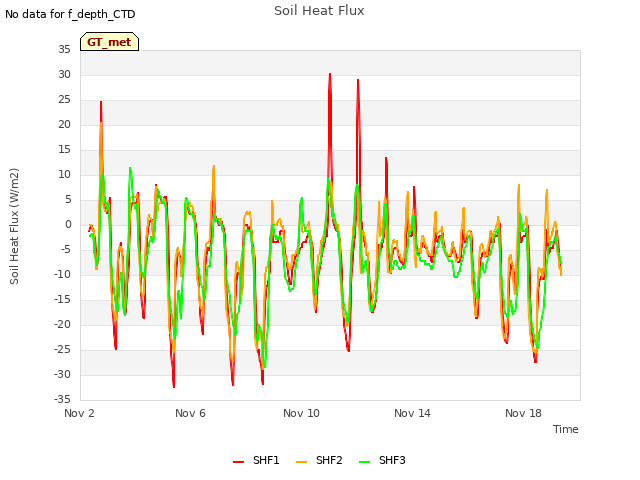
Task: Click the 0 y-axis tick label
Action: [68, 224]
